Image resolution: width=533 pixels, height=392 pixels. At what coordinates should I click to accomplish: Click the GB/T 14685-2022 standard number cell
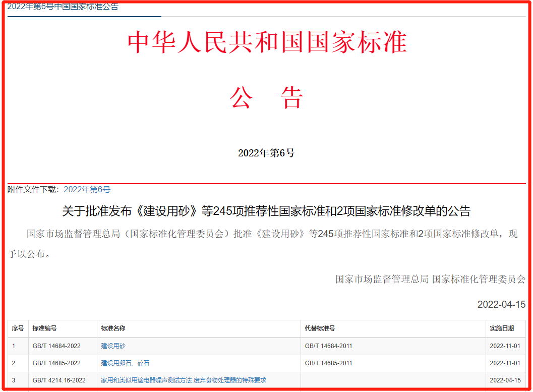[54, 363]
